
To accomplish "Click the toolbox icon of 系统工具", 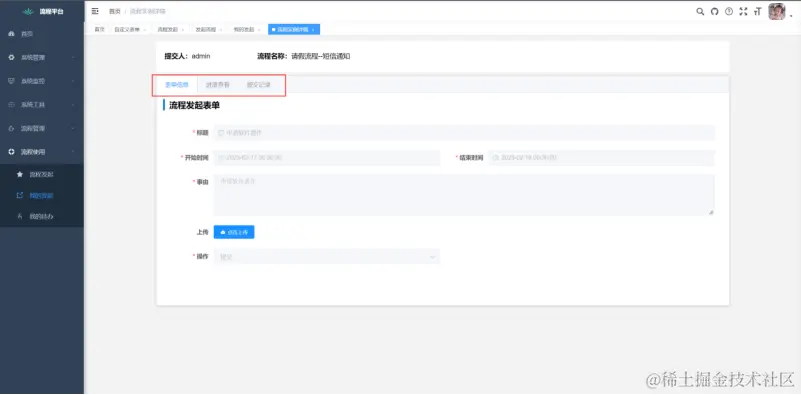I will click(x=12, y=104).
